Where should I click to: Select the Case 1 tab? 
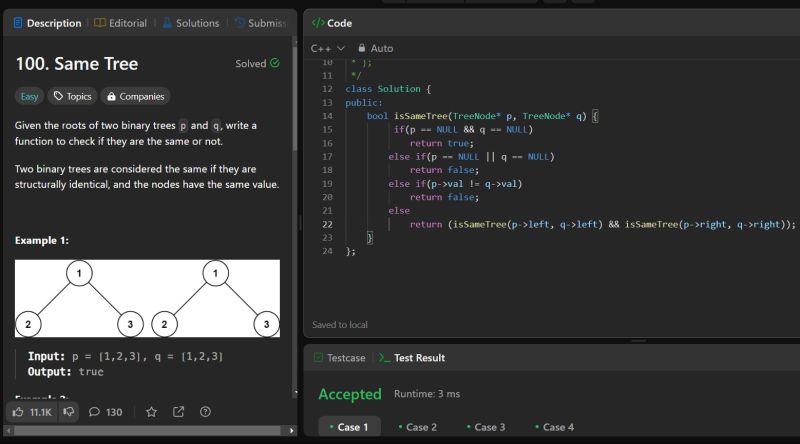[x=349, y=427]
